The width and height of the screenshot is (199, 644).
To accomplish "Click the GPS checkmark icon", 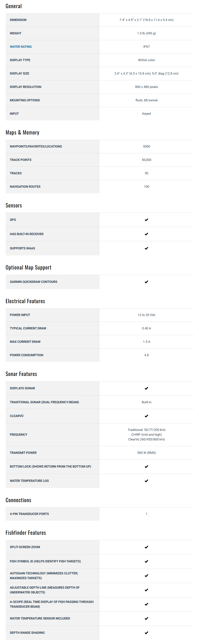I will (146, 220).
